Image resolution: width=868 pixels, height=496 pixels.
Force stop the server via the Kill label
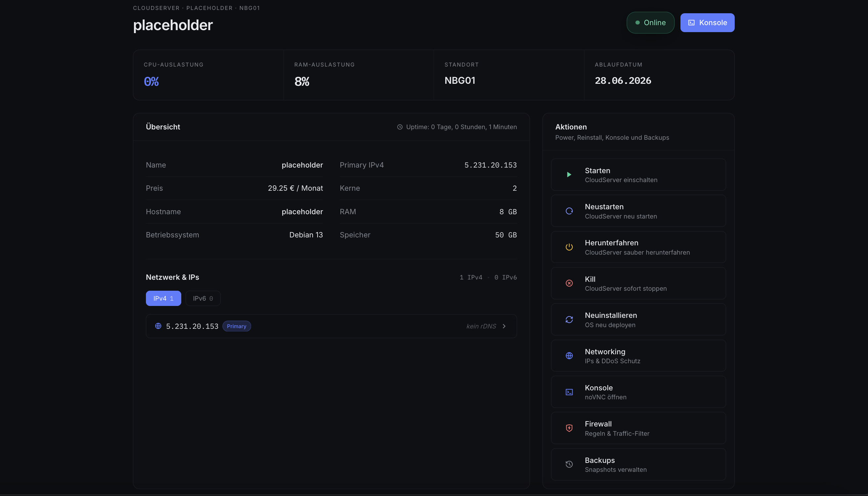point(590,279)
